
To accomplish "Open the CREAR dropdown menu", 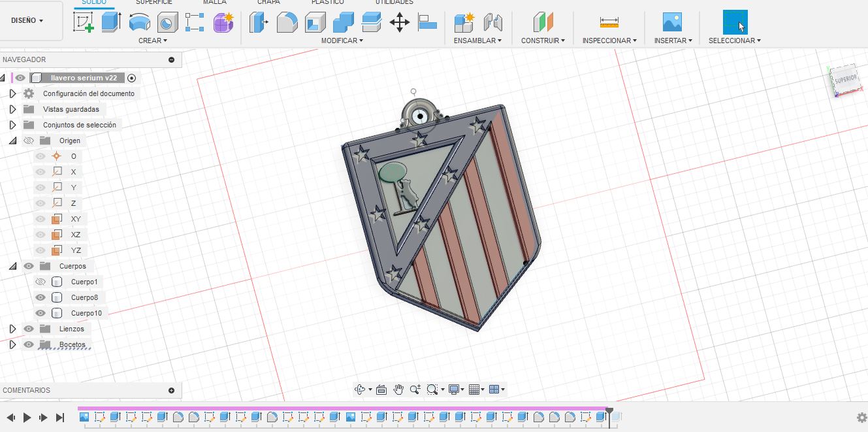I will 153,41.
